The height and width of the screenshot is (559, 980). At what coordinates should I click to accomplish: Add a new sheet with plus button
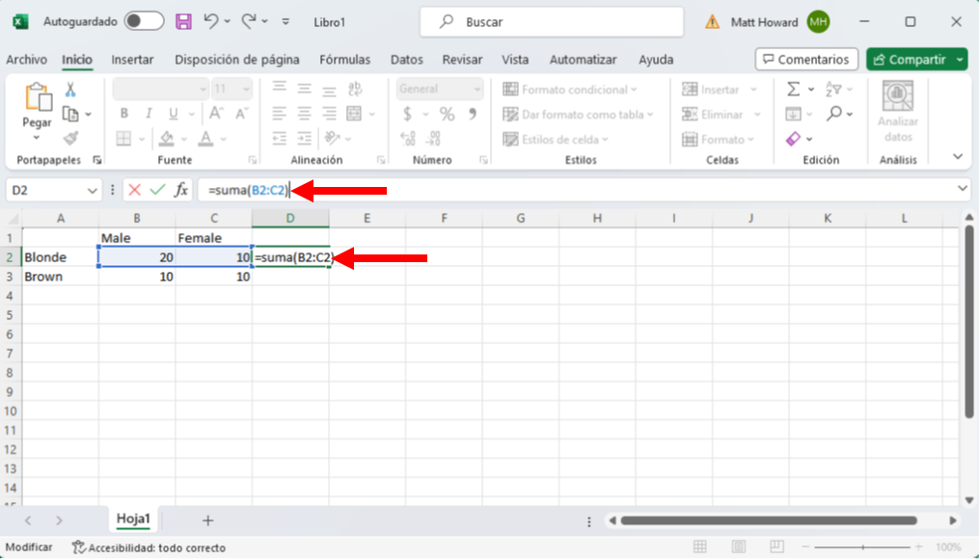207,520
